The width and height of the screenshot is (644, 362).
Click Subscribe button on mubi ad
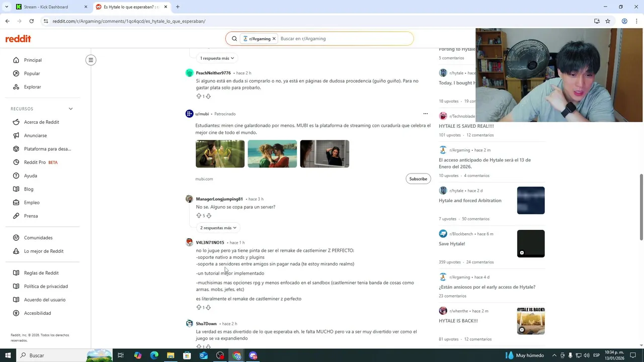(x=418, y=179)
